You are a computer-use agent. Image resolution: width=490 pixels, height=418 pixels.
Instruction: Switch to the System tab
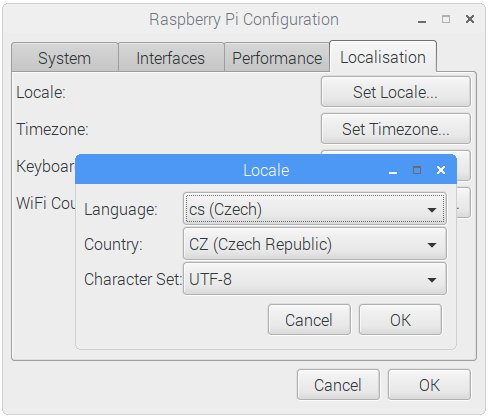click(x=65, y=58)
